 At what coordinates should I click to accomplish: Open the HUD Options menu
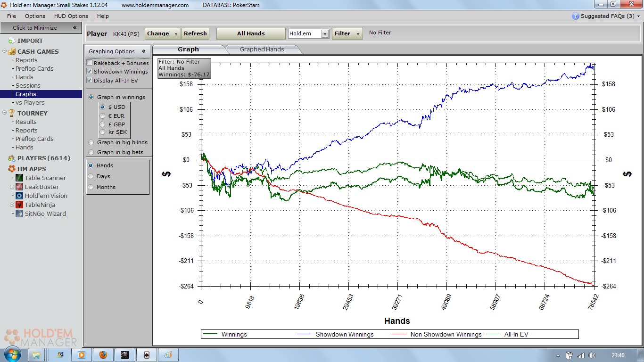coord(71,16)
